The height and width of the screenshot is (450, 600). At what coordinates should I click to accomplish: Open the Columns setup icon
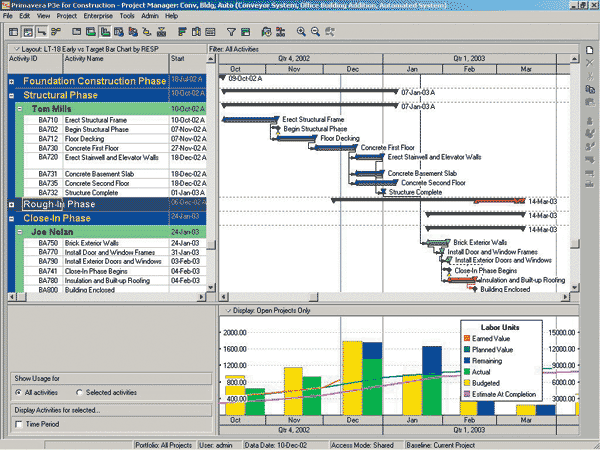[x=196, y=32]
